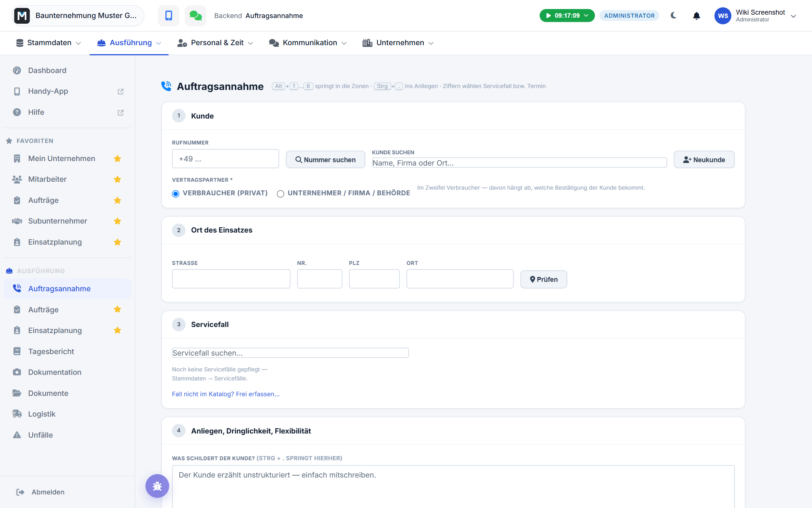Expand the timer 09:17:09 dropdown
This screenshot has height=508, width=812.
point(567,15)
